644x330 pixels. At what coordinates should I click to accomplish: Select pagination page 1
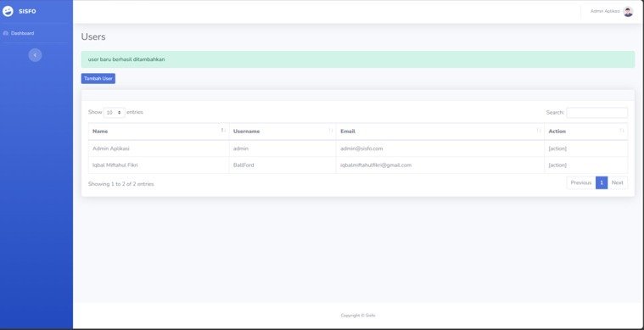coord(602,182)
